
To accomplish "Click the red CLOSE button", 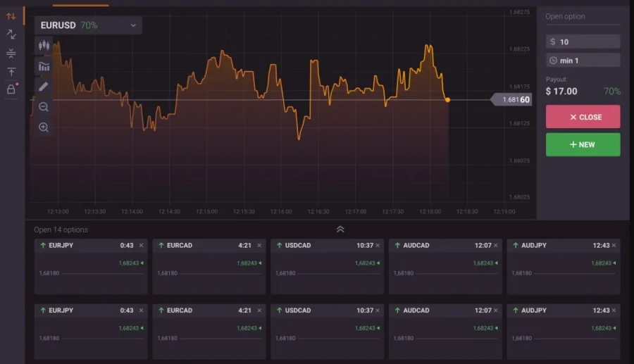I will coord(583,117).
